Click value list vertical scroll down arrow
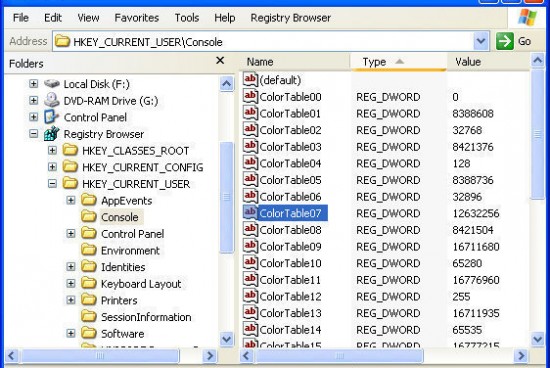 point(538,339)
